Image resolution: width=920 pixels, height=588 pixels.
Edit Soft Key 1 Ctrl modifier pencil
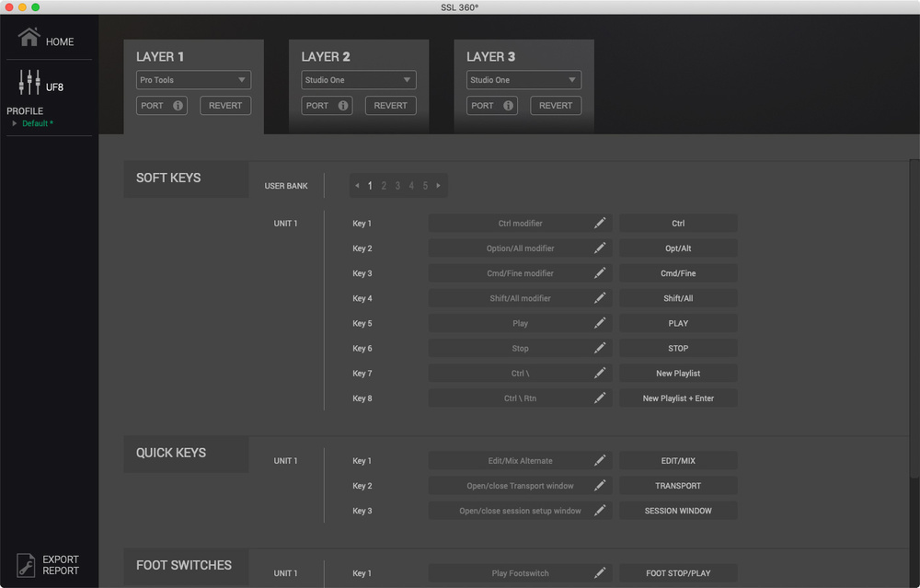pyautogui.click(x=600, y=224)
